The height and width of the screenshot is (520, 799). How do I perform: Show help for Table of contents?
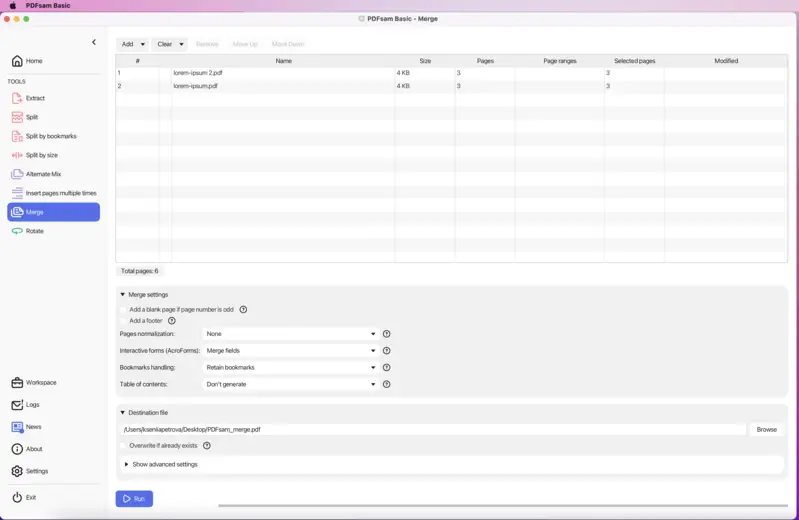click(387, 384)
